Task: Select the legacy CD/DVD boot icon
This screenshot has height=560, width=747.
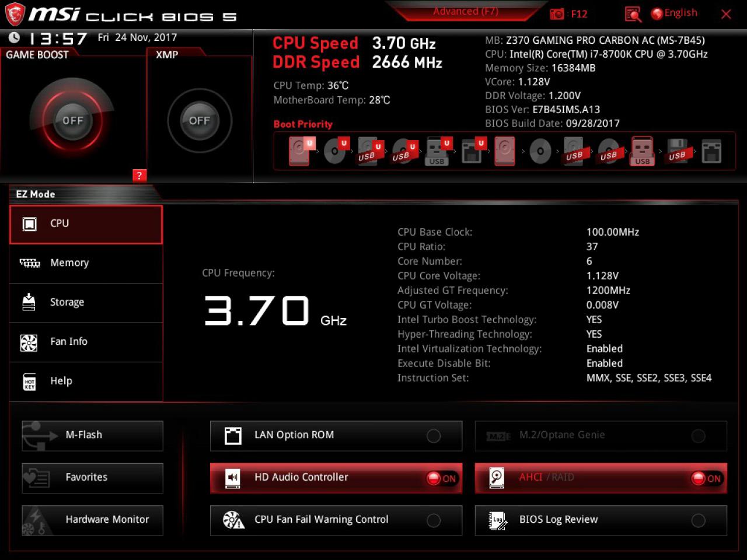Action: (x=540, y=151)
